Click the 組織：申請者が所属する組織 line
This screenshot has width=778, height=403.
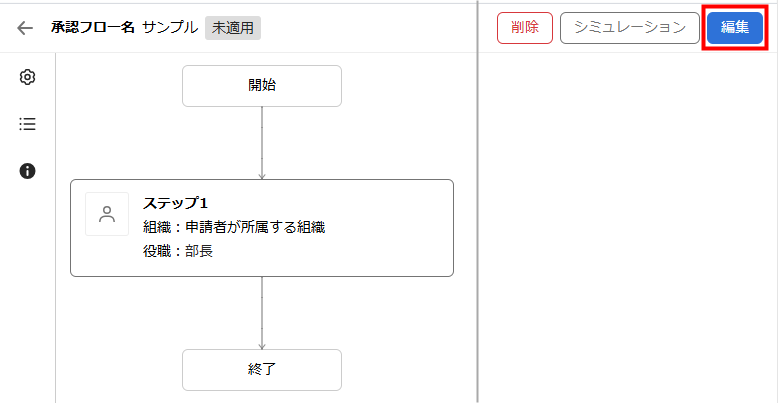pyautogui.click(x=234, y=227)
